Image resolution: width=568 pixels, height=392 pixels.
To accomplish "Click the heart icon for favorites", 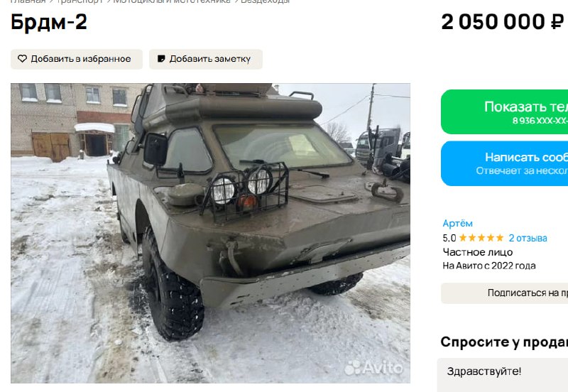I will coord(22,59).
